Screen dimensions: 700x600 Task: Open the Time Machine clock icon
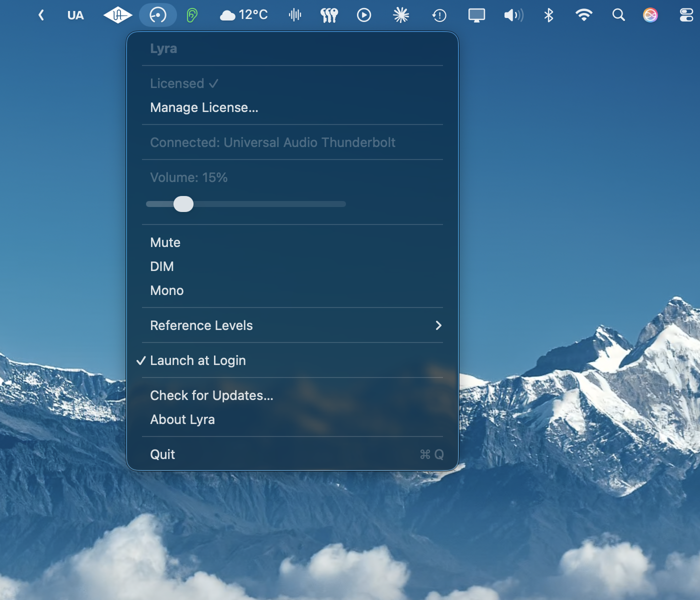coord(439,15)
